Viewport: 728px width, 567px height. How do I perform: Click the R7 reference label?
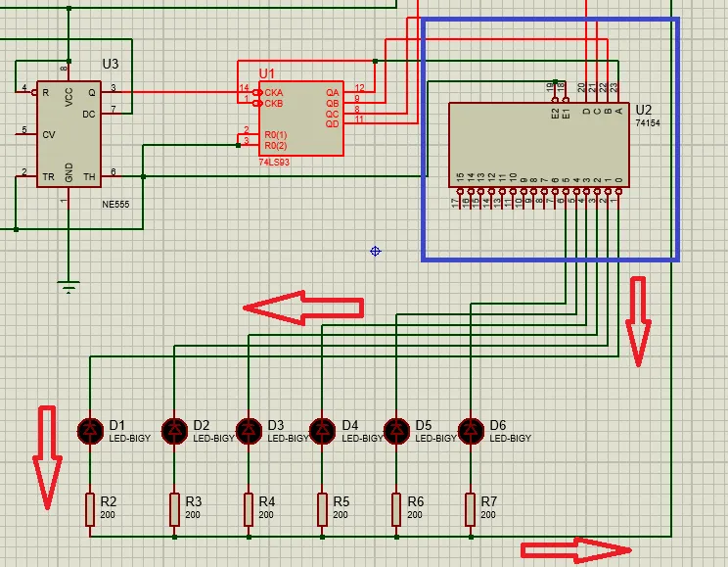point(489,502)
